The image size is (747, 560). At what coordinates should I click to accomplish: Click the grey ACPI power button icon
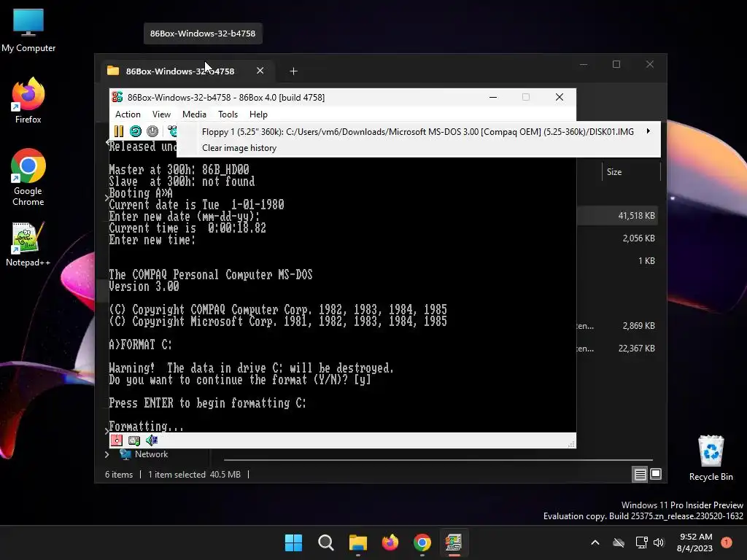point(152,131)
